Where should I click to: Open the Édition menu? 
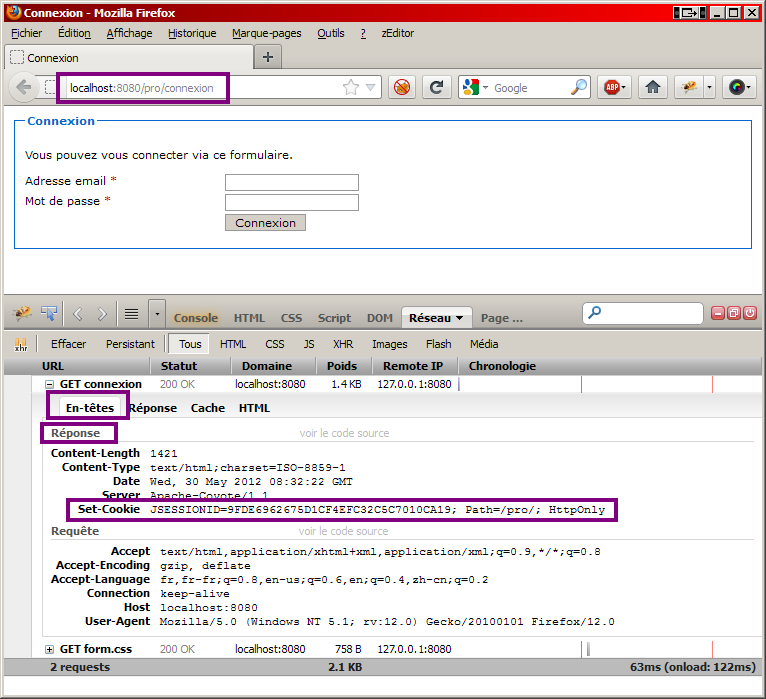point(74,33)
